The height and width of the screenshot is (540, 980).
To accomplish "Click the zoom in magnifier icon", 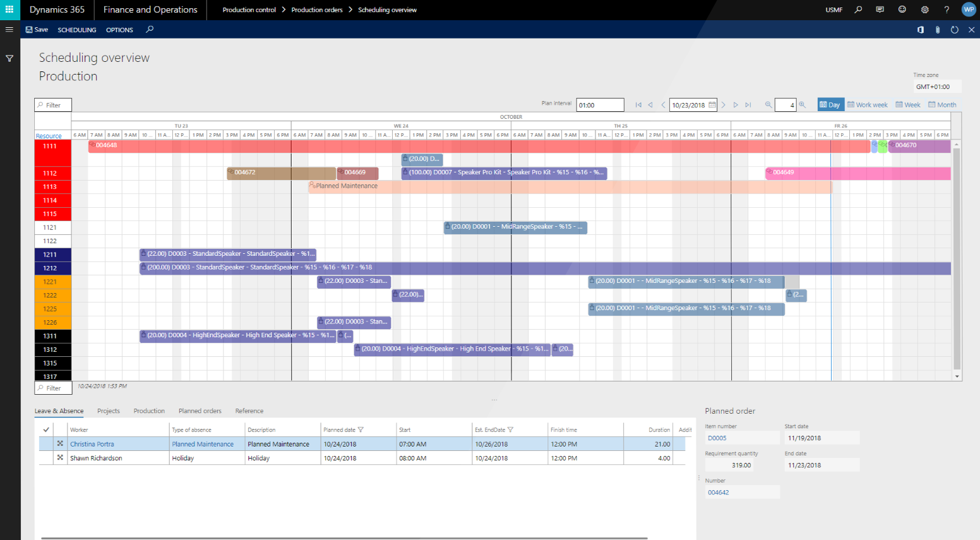I will (x=802, y=105).
